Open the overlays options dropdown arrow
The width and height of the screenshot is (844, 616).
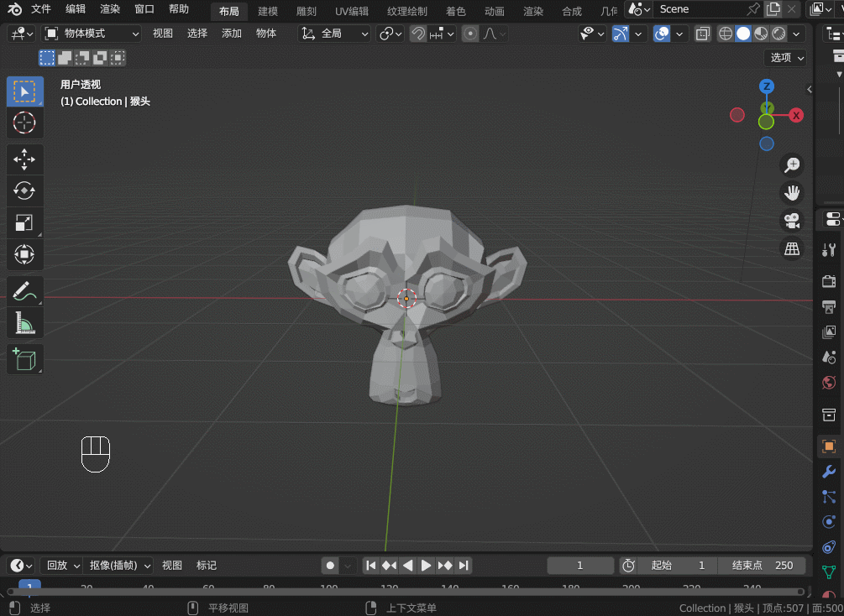coord(680,34)
